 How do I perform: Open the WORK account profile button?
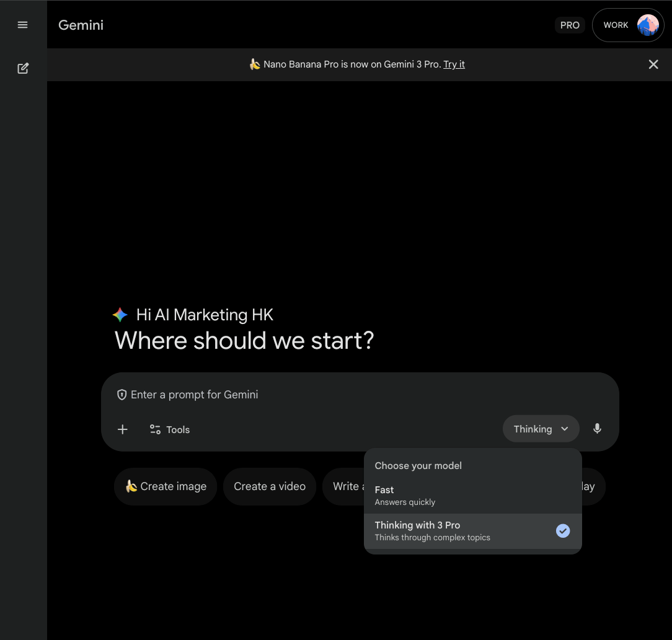(x=628, y=25)
